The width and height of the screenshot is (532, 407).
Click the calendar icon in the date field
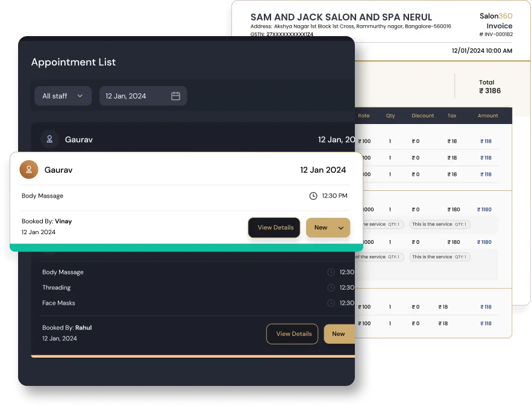(x=175, y=96)
